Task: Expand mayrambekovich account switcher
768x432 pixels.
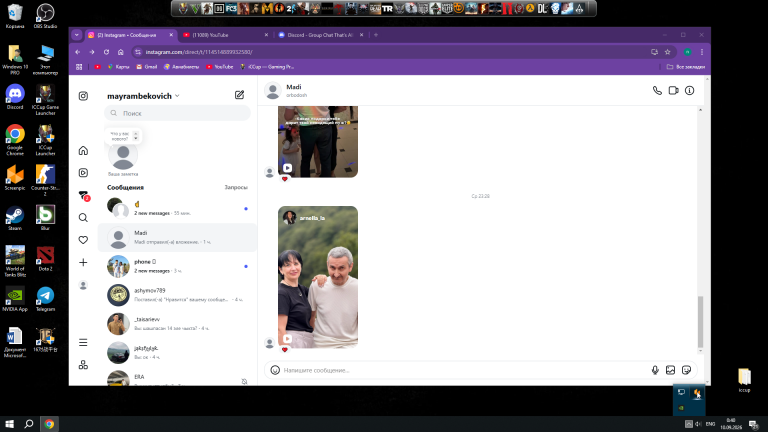Action: click(x=144, y=96)
